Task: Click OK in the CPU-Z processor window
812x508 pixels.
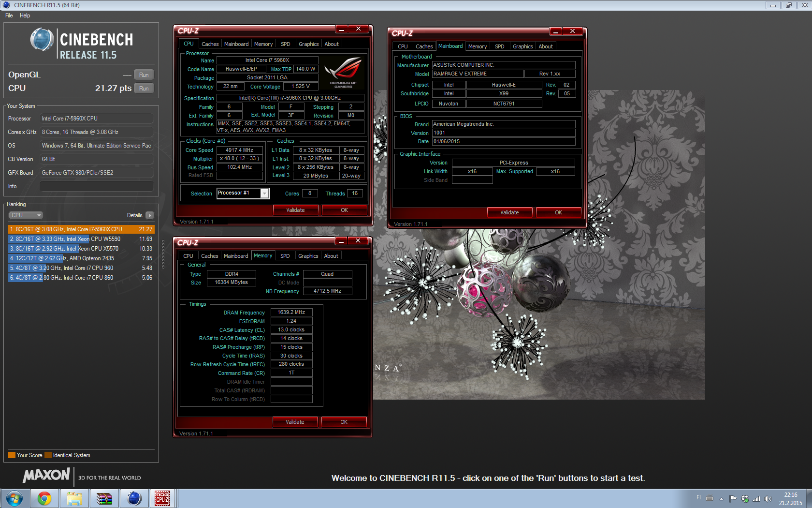Action: 344,210
